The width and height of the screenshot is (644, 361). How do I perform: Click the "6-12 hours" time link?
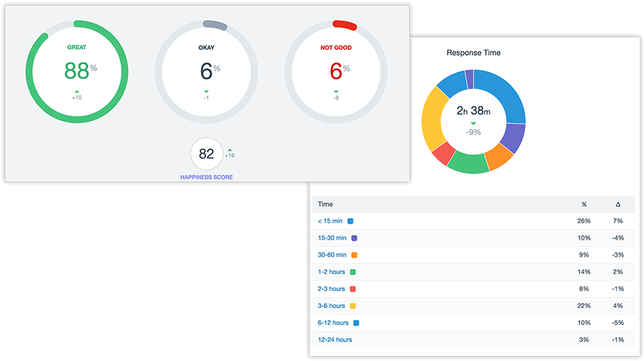click(x=333, y=323)
